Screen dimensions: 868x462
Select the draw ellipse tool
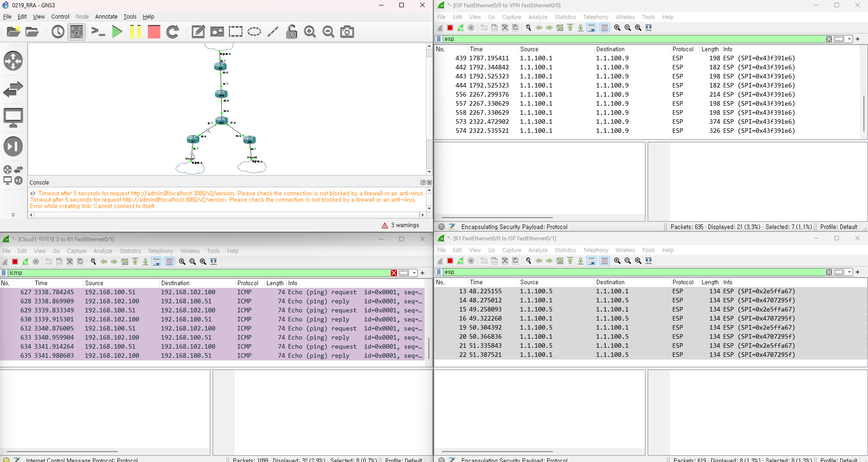click(x=254, y=32)
